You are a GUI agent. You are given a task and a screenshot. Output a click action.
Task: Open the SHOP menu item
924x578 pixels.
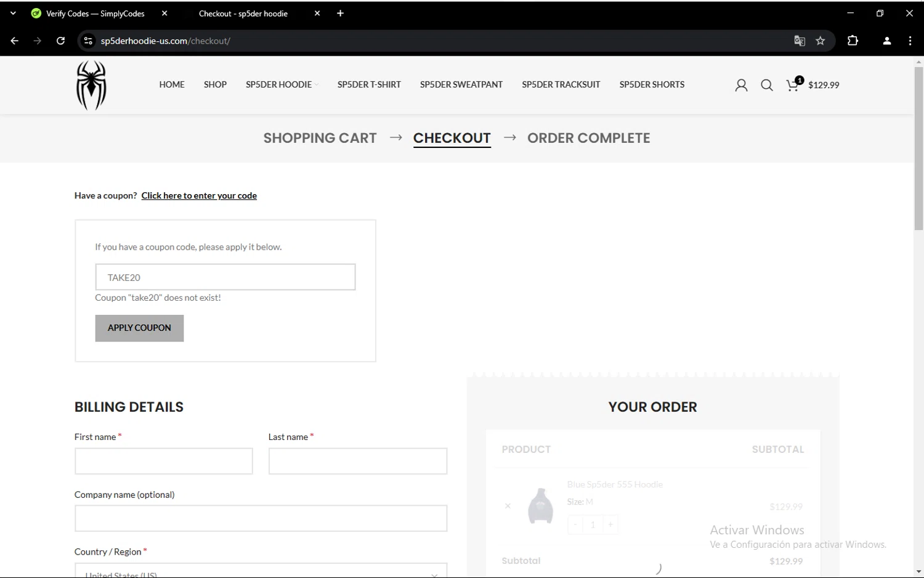click(x=215, y=84)
